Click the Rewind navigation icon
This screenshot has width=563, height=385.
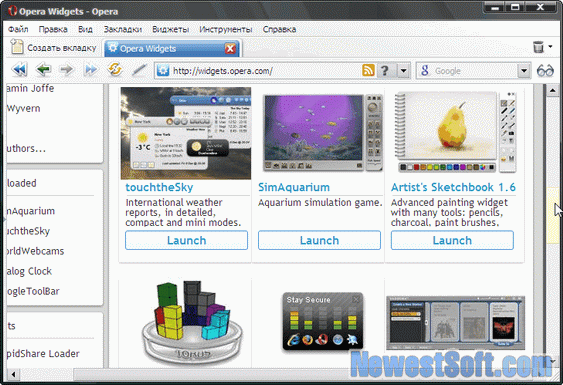19,69
